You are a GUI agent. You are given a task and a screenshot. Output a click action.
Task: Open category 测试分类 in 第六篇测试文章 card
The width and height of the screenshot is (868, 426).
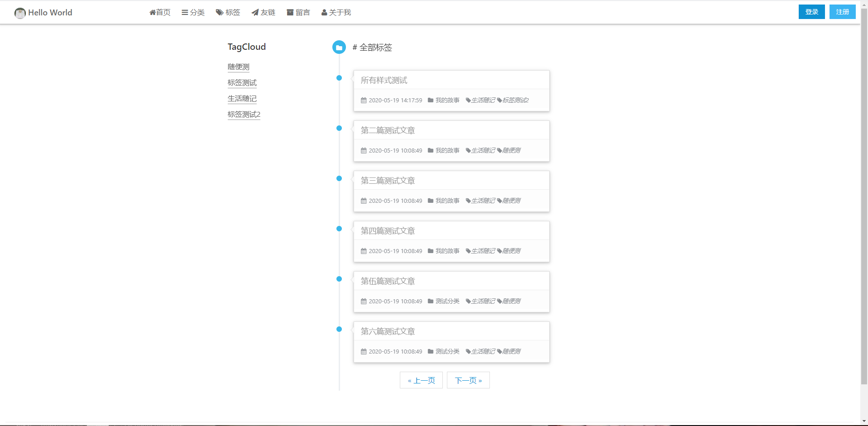tap(447, 351)
